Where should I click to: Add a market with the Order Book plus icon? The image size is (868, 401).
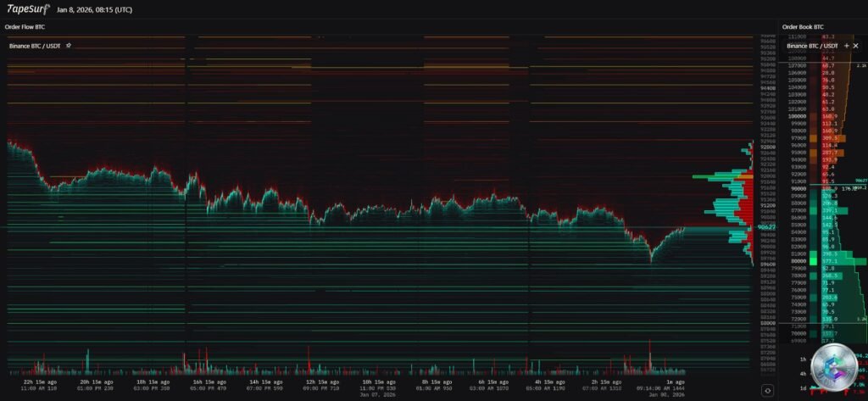(x=846, y=45)
